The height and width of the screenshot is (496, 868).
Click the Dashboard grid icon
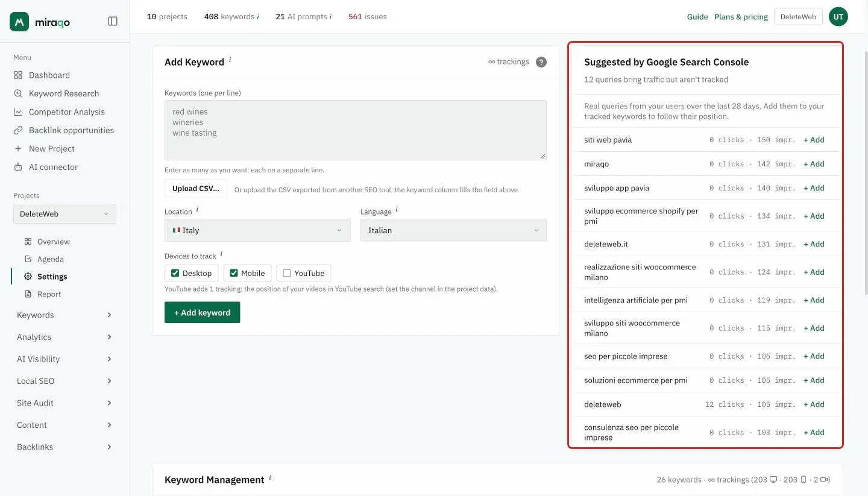tap(18, 75)
